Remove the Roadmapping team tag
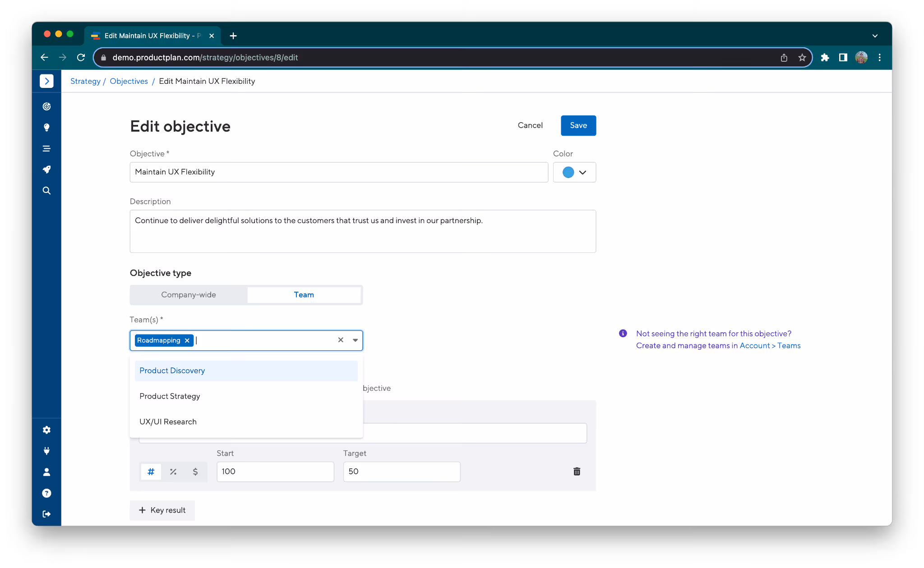Image resolution: width=924 pixels, height=568 pixels. pos(187,340)
